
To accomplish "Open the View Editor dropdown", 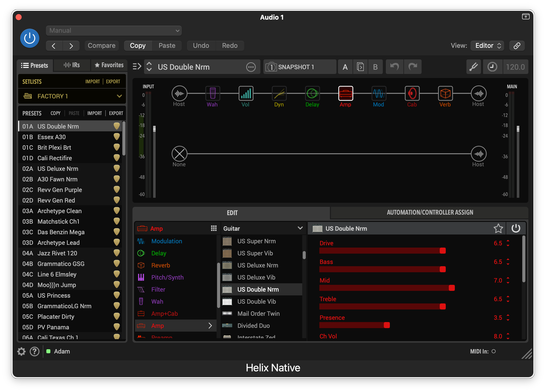I will click(x=487, y=46).
